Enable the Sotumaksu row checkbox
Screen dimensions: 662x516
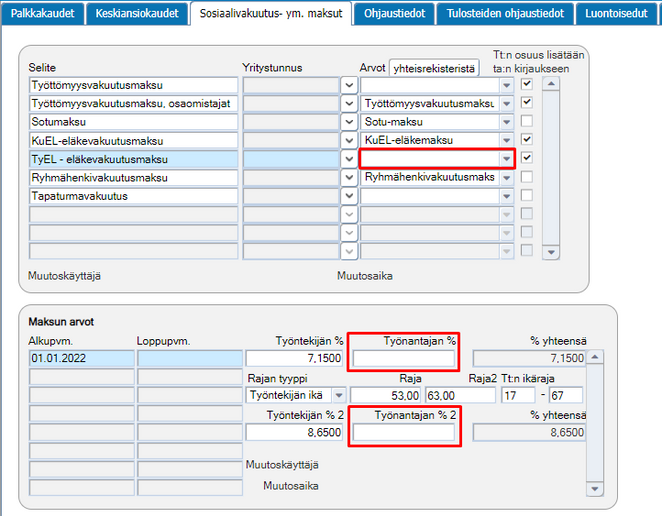[x=526, y=121]
